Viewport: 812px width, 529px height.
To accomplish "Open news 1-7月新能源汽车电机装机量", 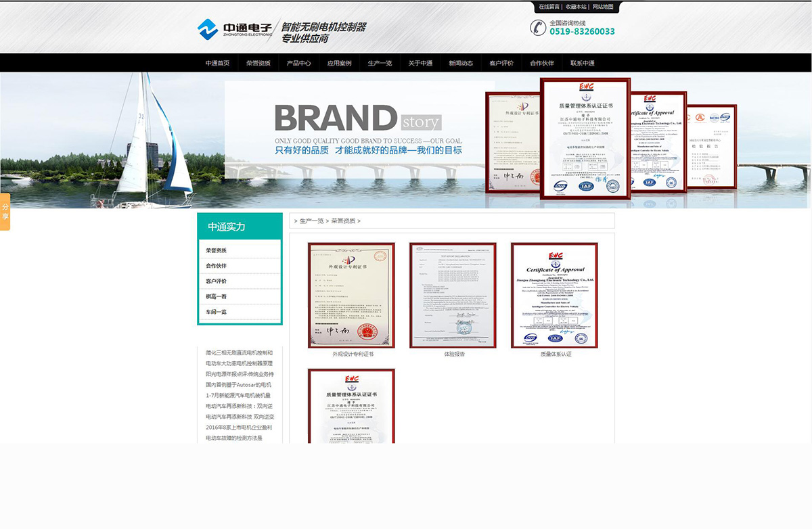I will [238, 396].
